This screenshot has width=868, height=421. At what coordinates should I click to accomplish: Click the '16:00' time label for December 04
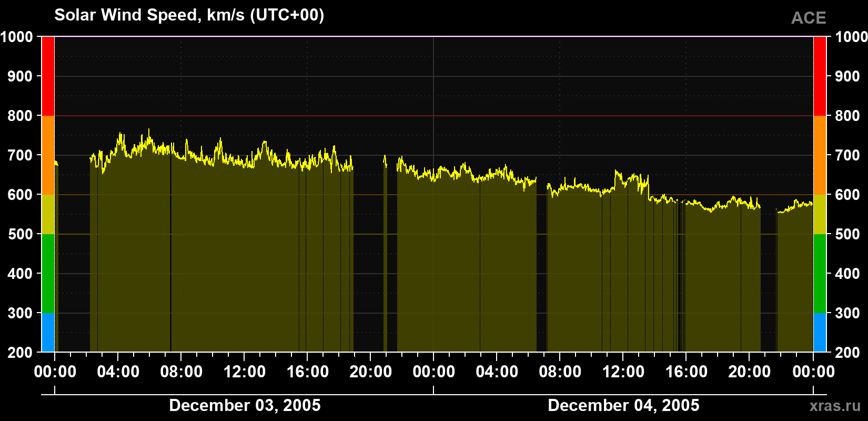pyautogui.click(x=687, y=372)
